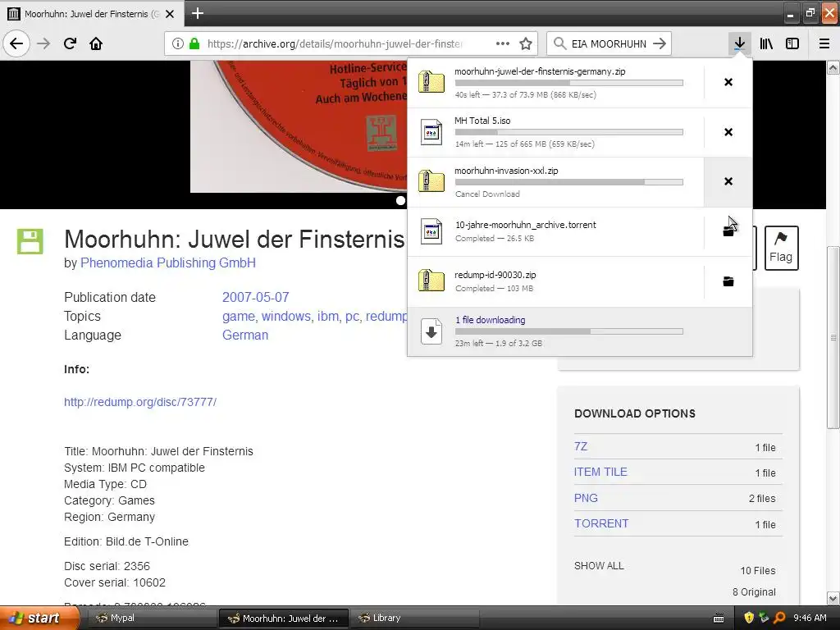Open a new browser tab
This screenshot has height=630, width=840.
[x=197, y=13]
